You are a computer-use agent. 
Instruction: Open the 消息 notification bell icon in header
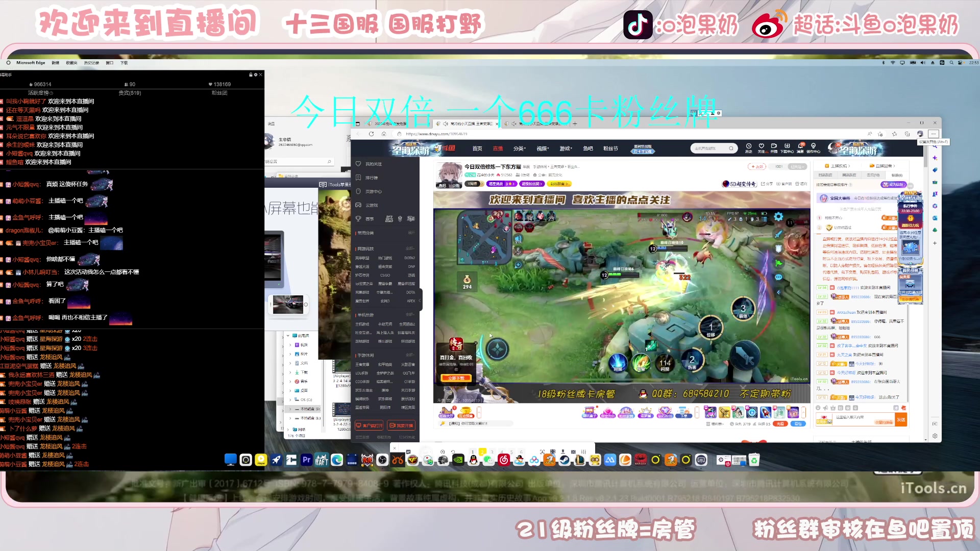(x=800, y=145)
